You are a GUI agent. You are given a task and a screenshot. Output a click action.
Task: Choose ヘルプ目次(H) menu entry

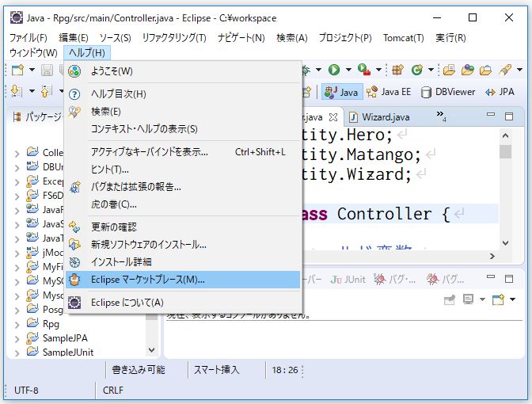point(183,94)
